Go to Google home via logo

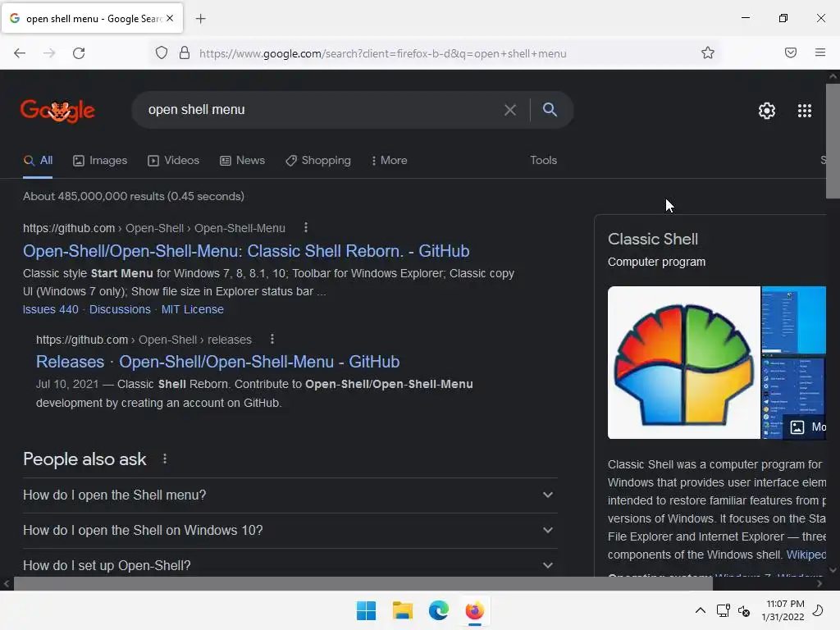pos(57,111)
